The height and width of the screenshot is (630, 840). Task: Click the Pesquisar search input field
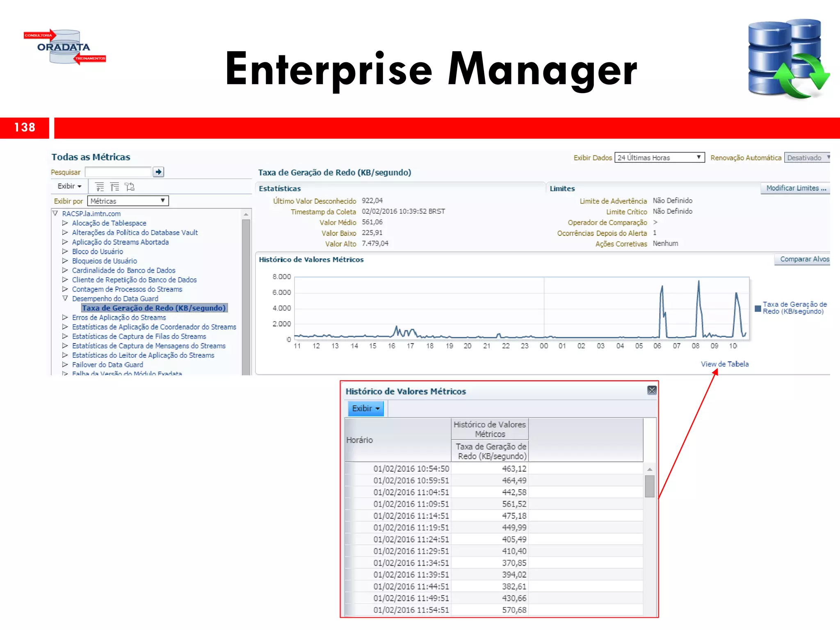click(x=118, y=172)
